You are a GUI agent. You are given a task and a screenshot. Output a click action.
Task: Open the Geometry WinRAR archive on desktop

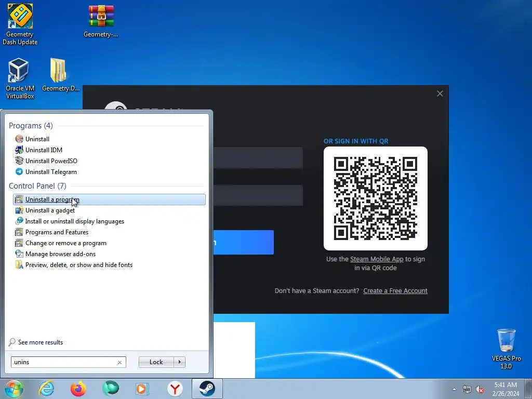coord(101,20)
